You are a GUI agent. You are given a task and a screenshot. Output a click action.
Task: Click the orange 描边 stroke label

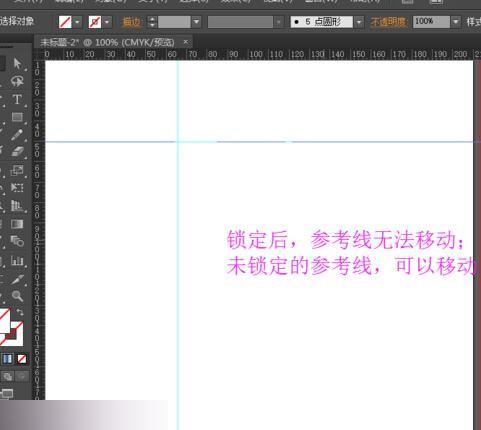point(131,22)
